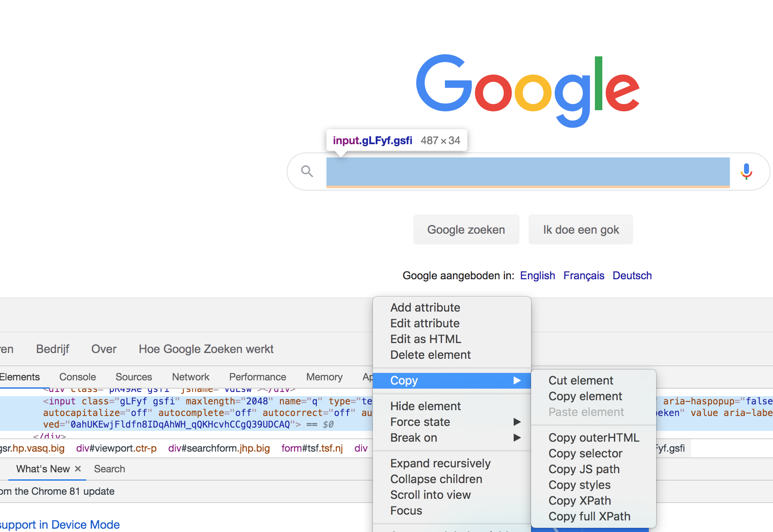Expand the Break on submenu
This screenshot has height=532, width=773.
(452, 438)
